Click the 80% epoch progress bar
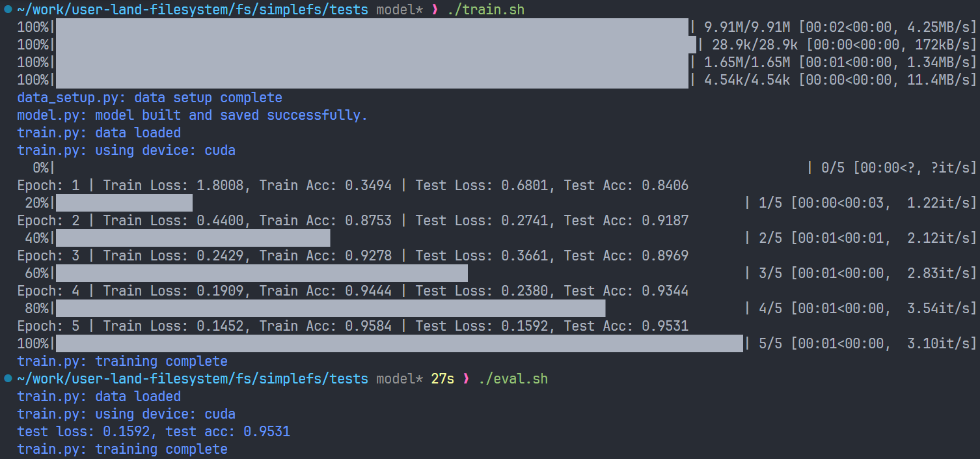 (x=331, y=309)
